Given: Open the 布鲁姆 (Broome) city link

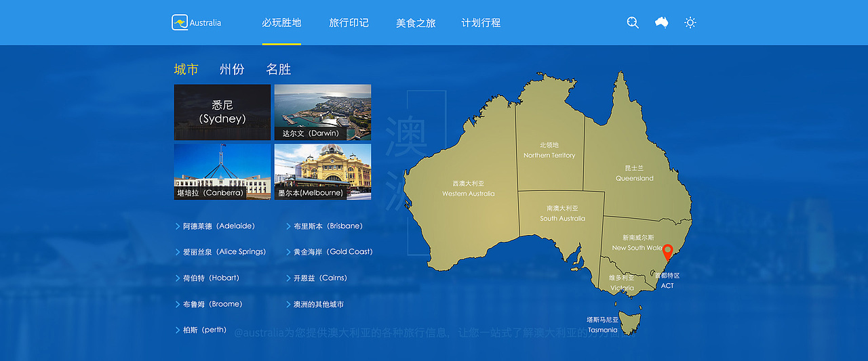Looking at the screenshot, I should coord(213,305).
